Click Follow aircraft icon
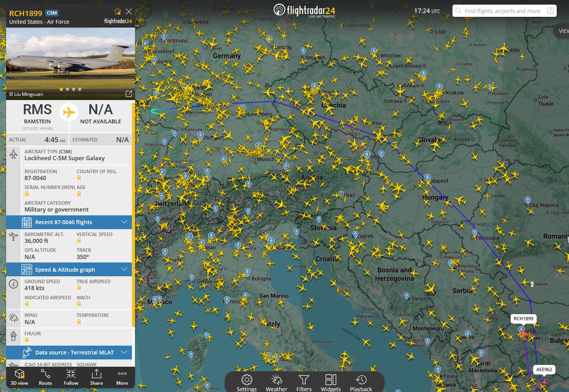569x392 pixels. 71,377
